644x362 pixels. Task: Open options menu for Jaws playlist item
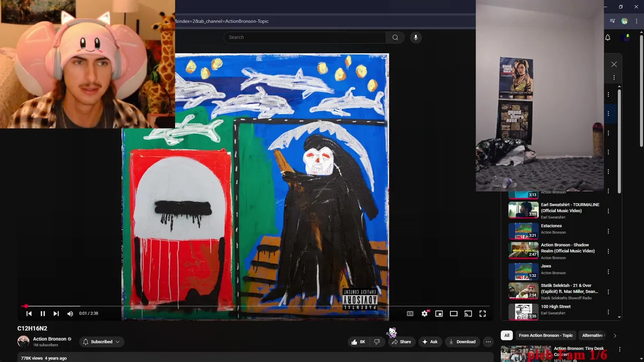coord(608,272)
